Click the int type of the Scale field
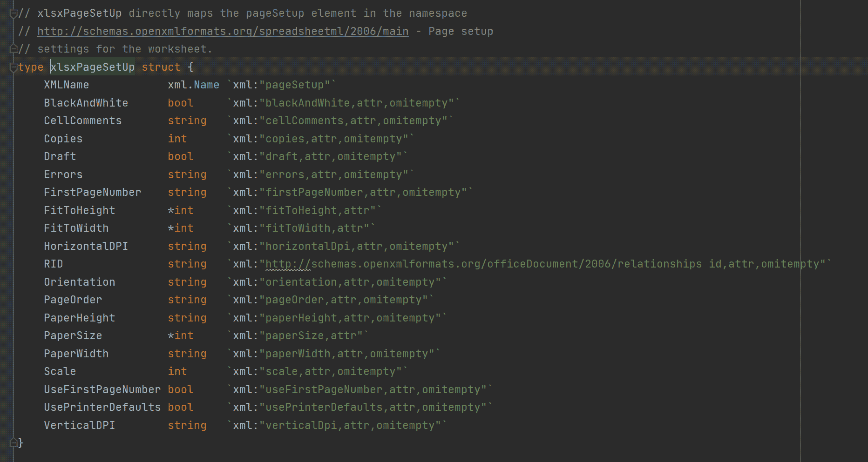868x462 pixels. point(177,372)
